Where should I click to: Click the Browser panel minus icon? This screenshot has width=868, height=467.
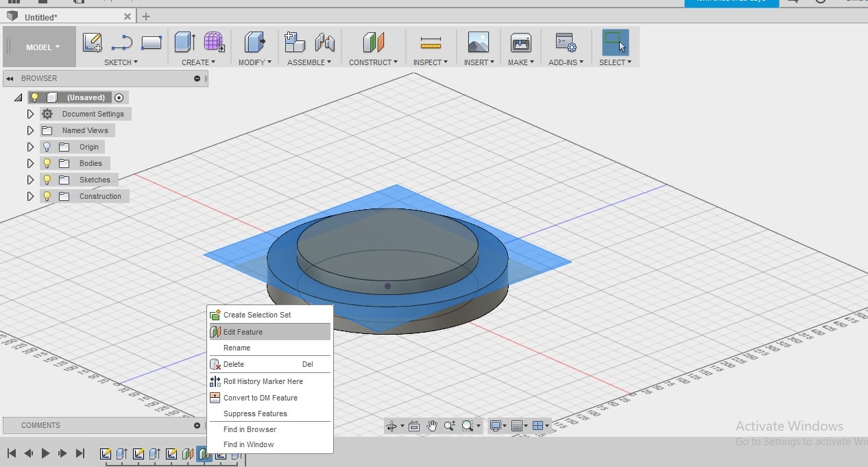point(197,78)
